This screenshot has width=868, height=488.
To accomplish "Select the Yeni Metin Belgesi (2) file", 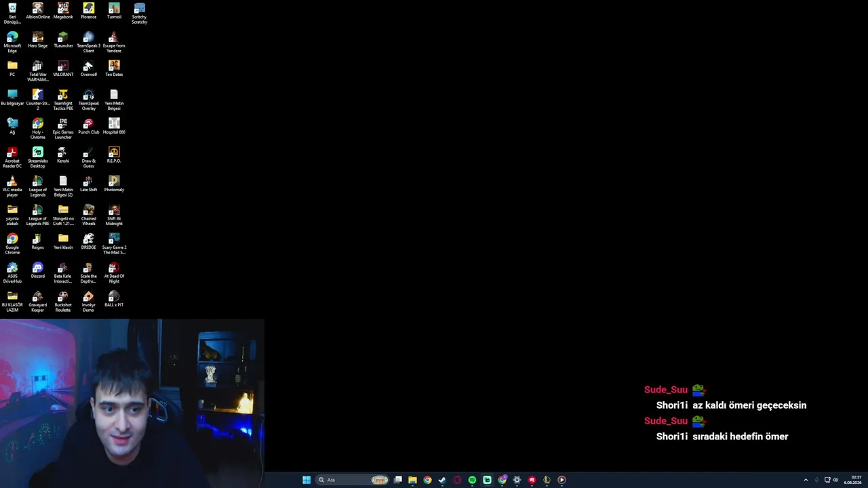I will click(x=63, y=185).
